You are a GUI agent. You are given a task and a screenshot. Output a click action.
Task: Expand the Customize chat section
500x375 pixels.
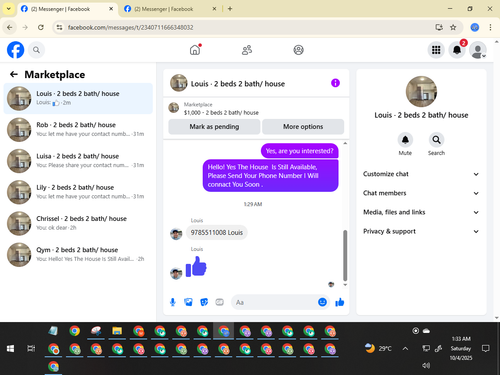click(x=421, y=174)
